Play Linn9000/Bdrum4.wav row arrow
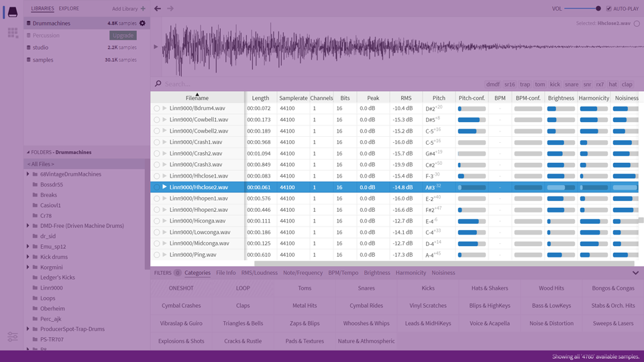 point(165,109)
